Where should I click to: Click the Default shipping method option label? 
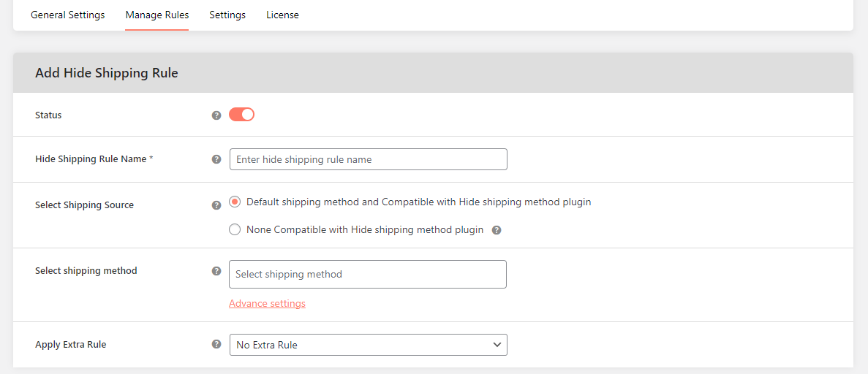(x=418, y=202)
